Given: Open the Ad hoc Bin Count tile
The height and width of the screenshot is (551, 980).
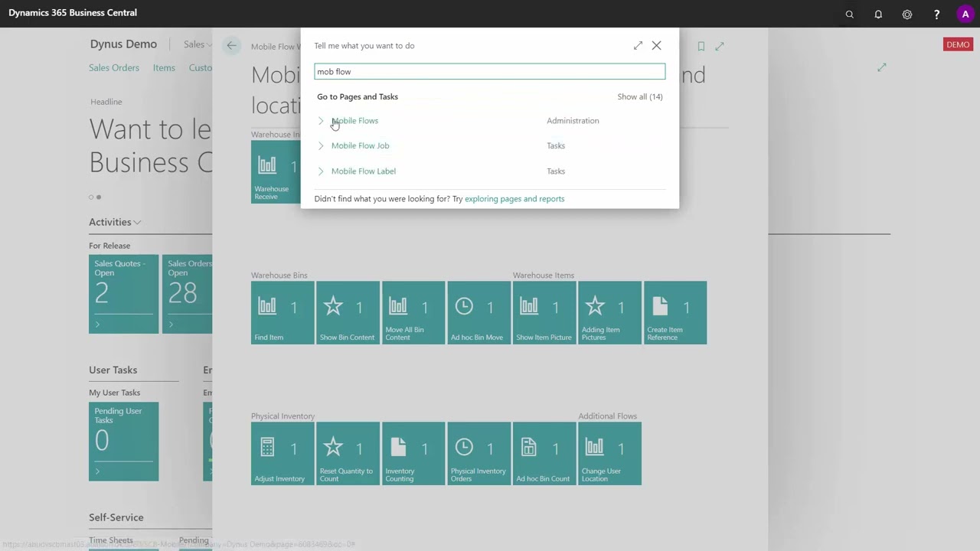Looking at the screenshot, I should (x=544, y=453).
